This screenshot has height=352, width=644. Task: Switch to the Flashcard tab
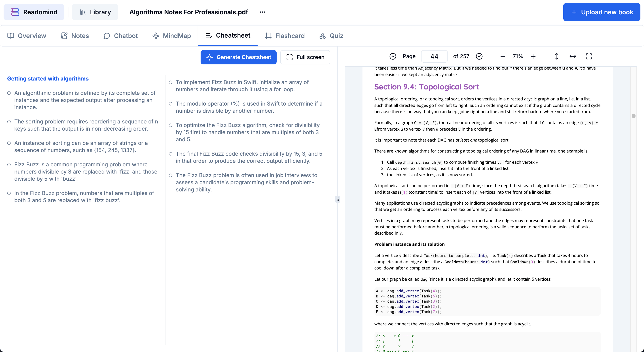click(x=285, y=36)
